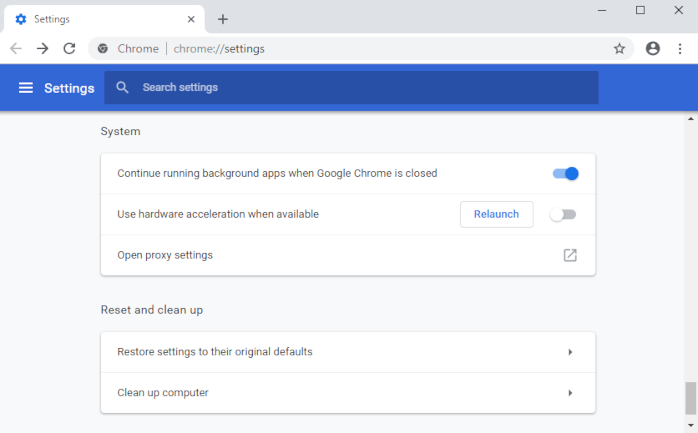698x433 pixels.
Task: Bookmark this page with the star
Action: pyautogui.click(x=619, y=49)
